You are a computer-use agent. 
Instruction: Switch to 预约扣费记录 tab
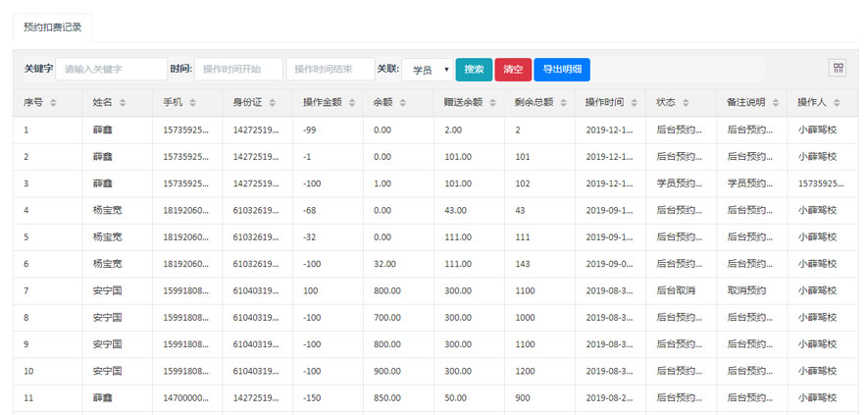(x=52, y=27)
